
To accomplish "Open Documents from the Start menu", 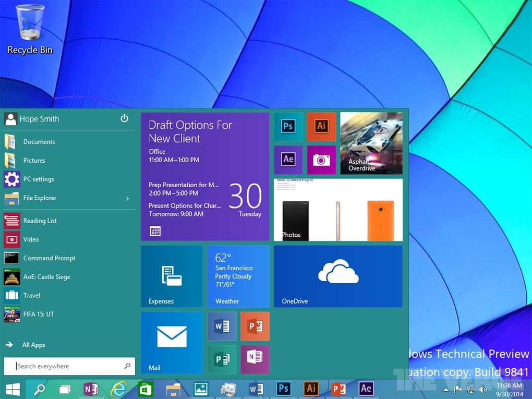I will 39,141.
